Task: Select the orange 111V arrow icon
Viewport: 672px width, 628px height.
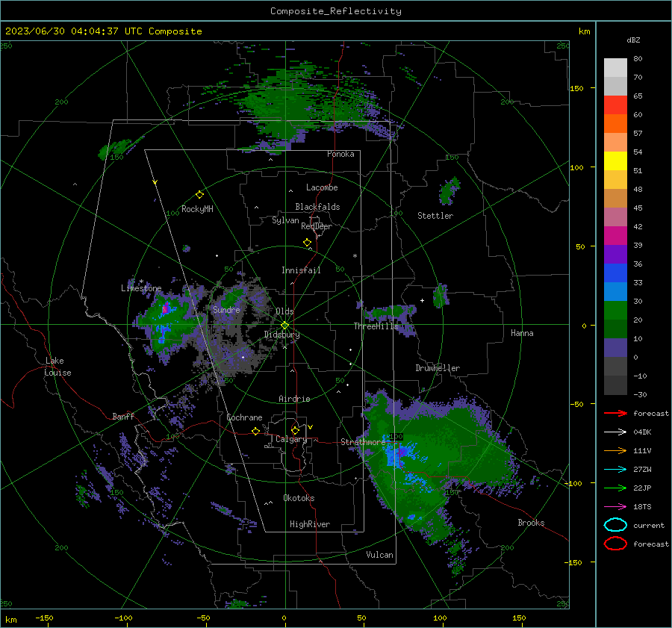Action: coord(615,450)
